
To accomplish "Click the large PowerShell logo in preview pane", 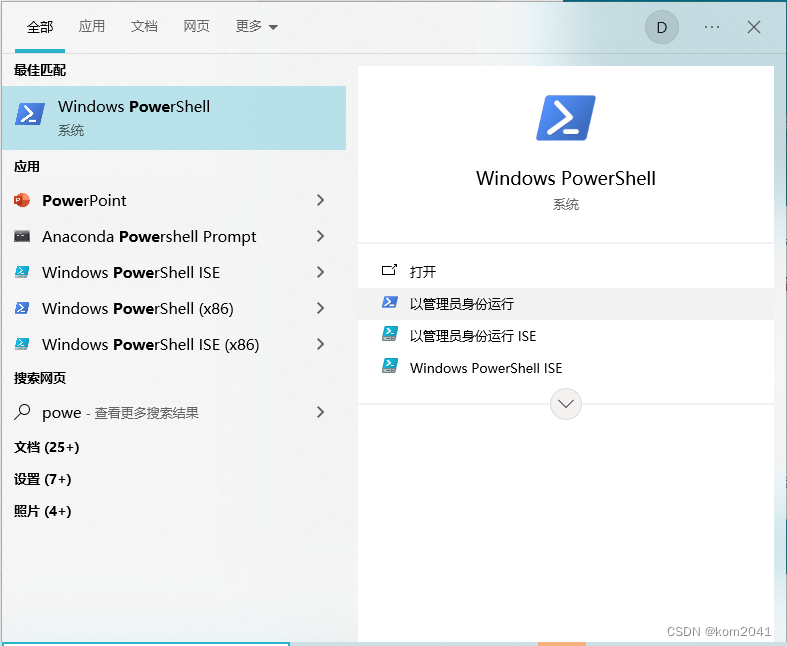I will tap(566, 118).
